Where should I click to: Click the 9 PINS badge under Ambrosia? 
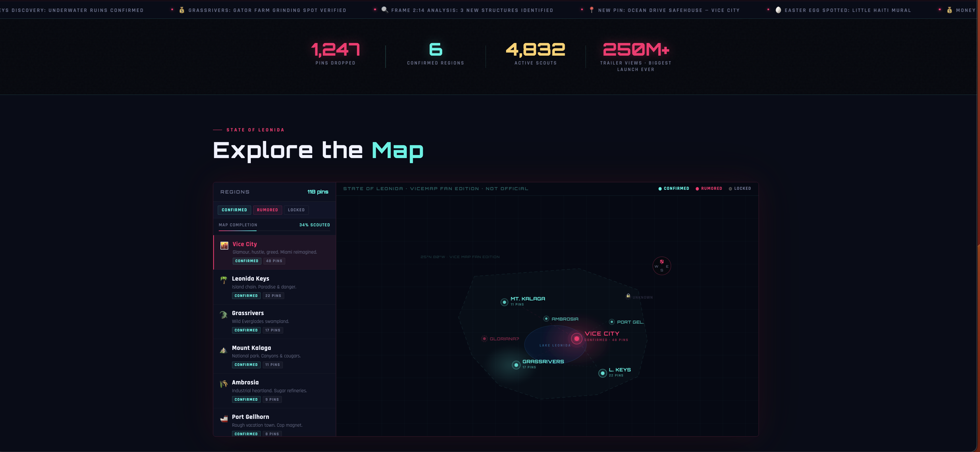coord(272,399)
